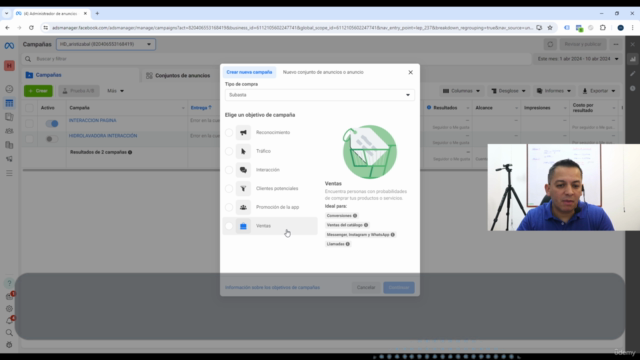The width and height of the screenshot is (640, 360).
Task: Open the Conjuntos de anuncios tab
Action: coord(178,76)
